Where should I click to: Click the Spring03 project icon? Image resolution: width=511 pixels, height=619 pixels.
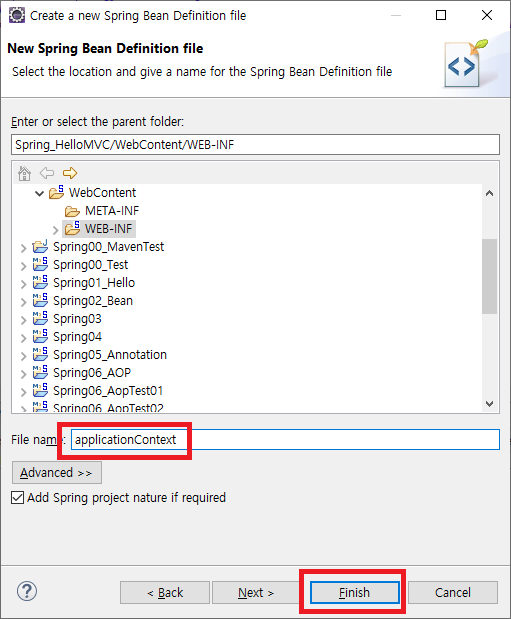point(40,319)
